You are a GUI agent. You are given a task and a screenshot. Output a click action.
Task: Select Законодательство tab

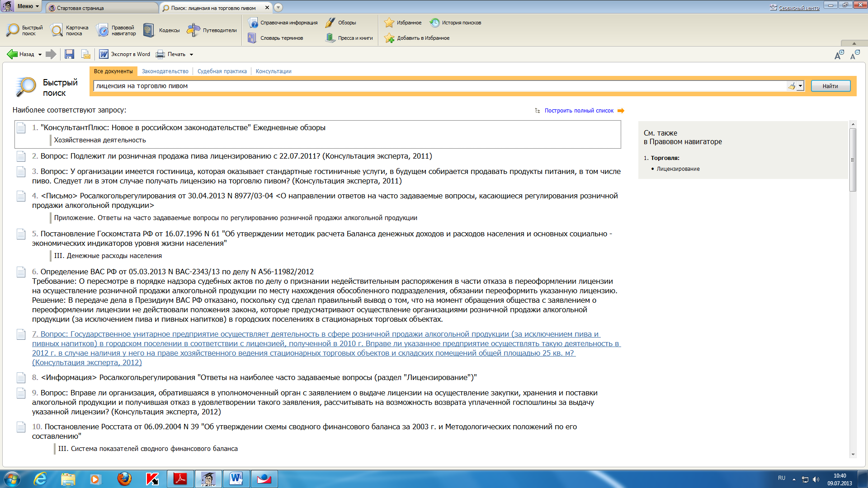[165, 71]
